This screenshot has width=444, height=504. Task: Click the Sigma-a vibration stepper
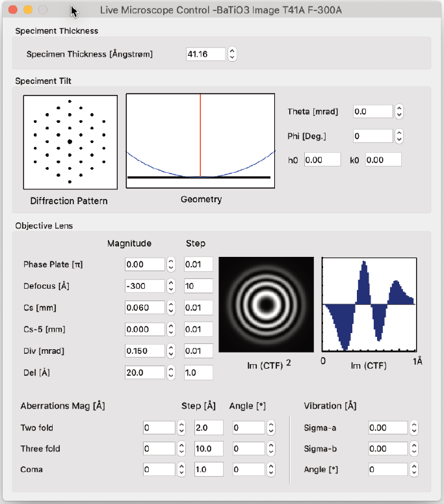(x=414, y=428)
